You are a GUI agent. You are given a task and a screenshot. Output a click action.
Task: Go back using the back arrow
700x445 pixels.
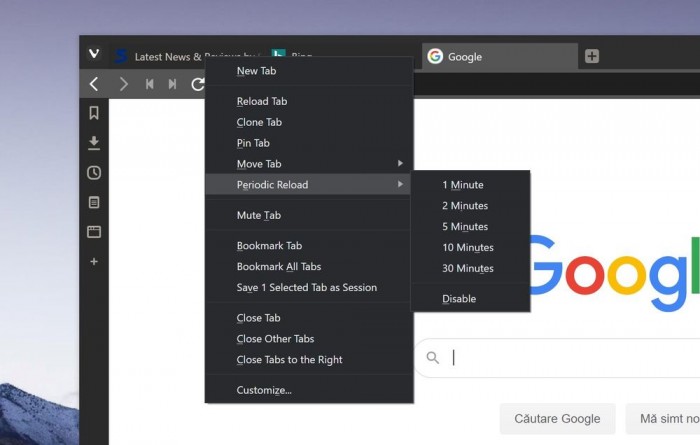[x=94, y=84]
